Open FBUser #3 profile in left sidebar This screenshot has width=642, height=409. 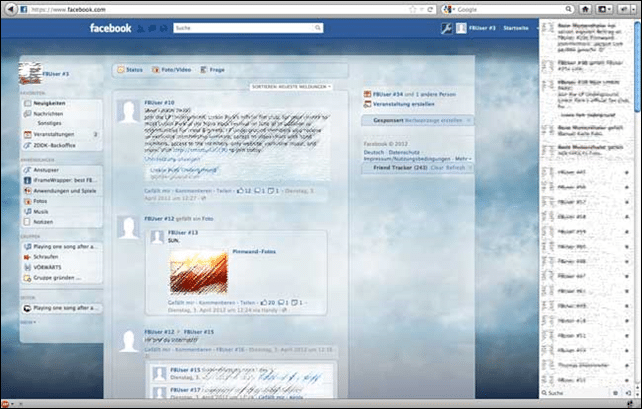[x=56, y=74]
